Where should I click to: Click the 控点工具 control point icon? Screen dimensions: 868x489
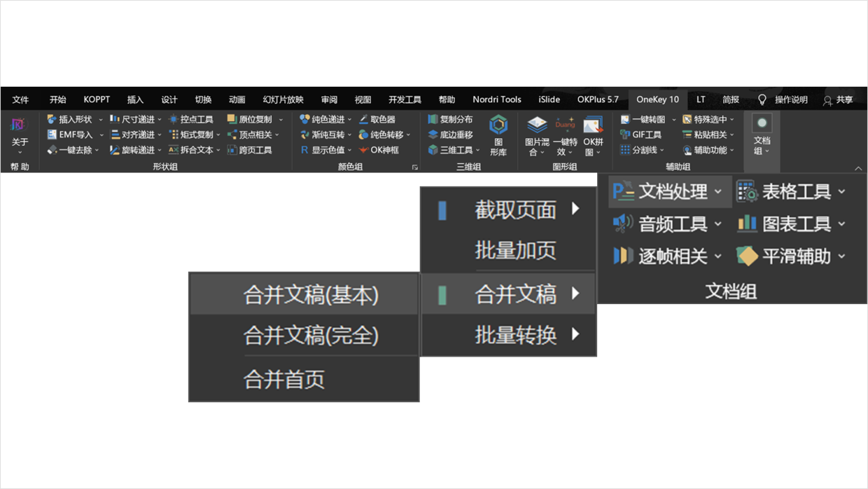(x=190, y=120)
